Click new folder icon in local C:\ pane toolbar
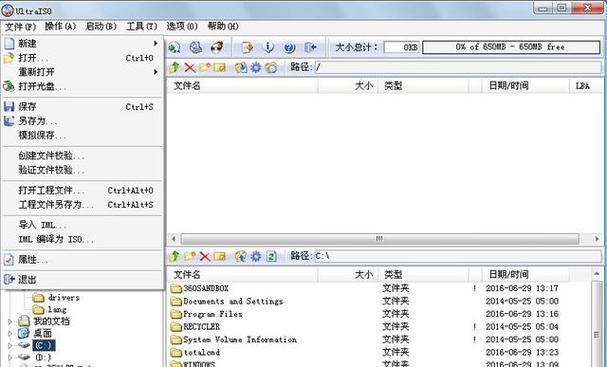This screenshot has height=367, width=607. [189, 256]
